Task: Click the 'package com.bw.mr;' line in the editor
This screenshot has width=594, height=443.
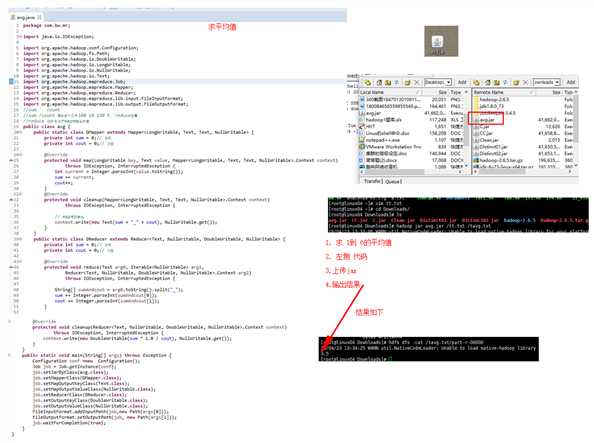Action: tap(47, 25)
